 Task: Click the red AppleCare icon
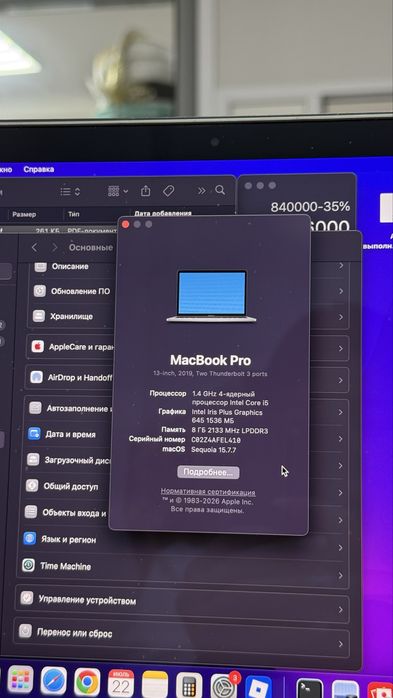coord(37,346)
